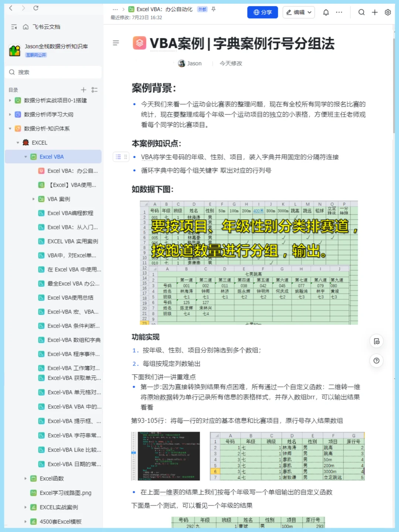Open the breadcrumb ellipsis next to document title
Viewport: 399px width, 532px height.
115,9
